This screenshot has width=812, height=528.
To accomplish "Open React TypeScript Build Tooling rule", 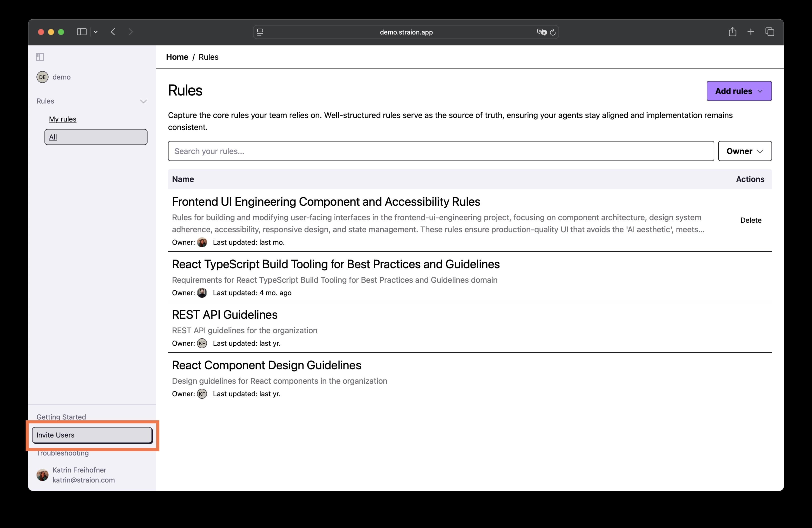I will (336, 264).
